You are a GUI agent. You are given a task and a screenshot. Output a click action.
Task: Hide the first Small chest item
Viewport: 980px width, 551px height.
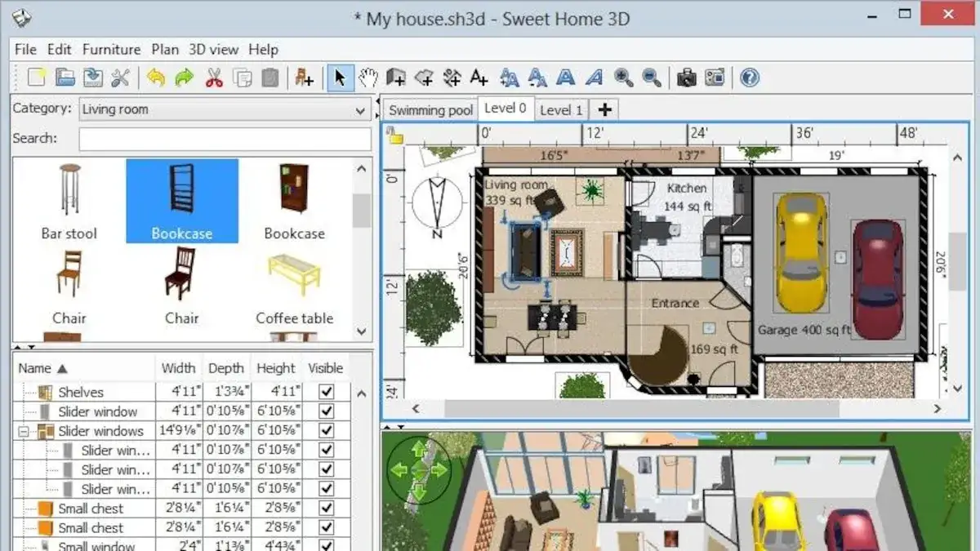327,509
